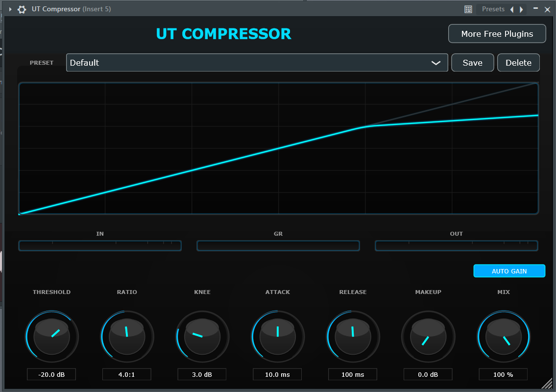Image resolution: width=556 pixels, height=392 pixels.
Task: Expand the plugin options arrow in title bar
Action: click(10, 9)
